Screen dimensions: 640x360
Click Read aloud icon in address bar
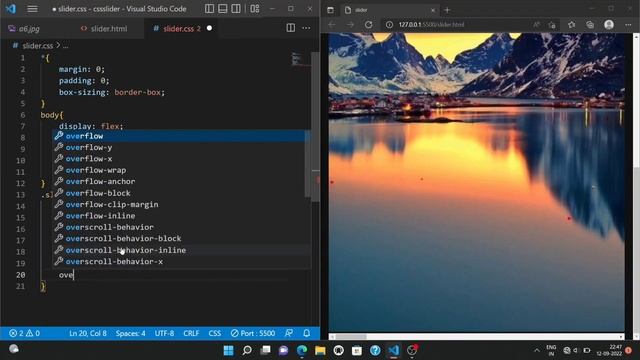click(536, 25)
